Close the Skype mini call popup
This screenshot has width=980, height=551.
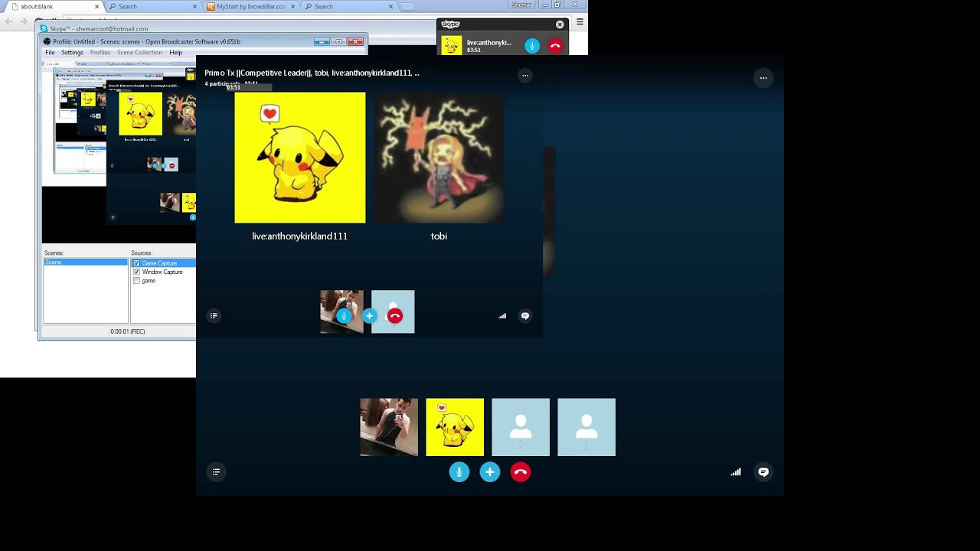pyautogui.click(x=560, y=24)
